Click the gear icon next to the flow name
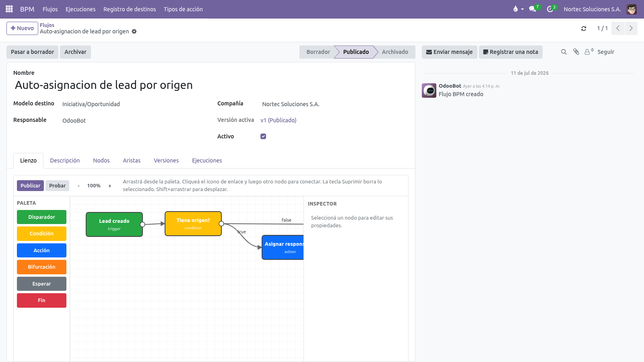The image size is (644, 362). (134, 31)
